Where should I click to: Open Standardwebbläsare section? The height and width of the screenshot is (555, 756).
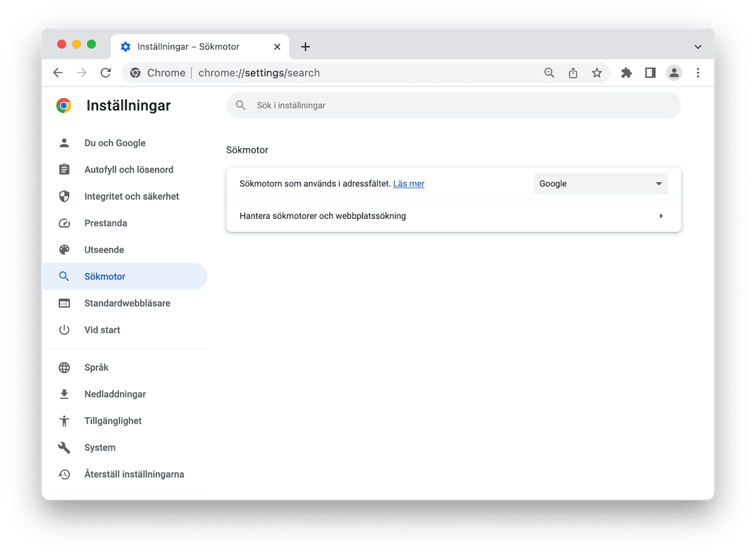124,303
